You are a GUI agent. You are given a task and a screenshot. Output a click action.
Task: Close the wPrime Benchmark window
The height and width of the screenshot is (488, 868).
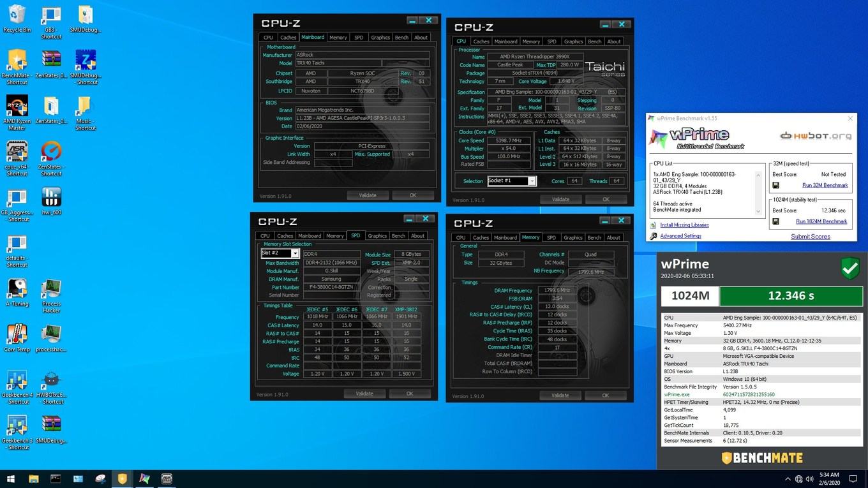pos(850,118)
